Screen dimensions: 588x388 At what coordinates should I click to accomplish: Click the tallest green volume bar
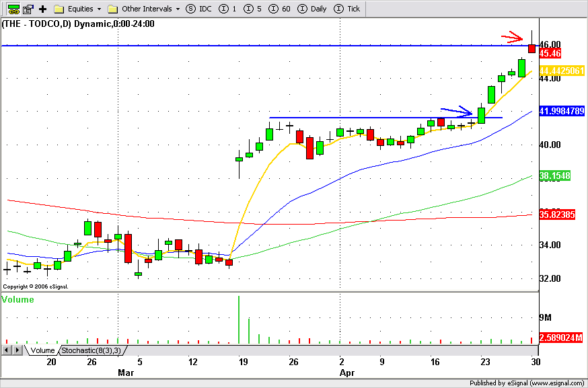pyautogui.click(x=239, y=320)
